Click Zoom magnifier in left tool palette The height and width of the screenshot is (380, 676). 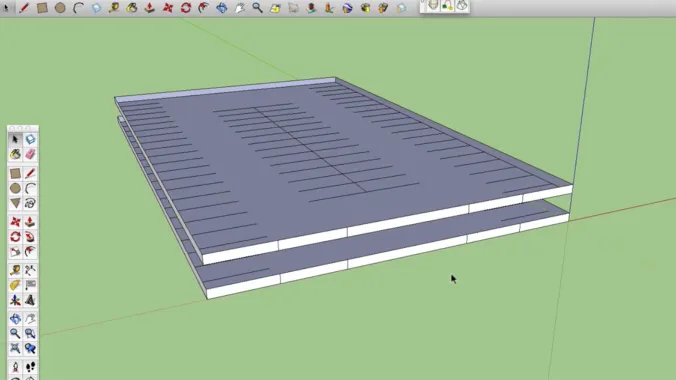tap(15, 333)
